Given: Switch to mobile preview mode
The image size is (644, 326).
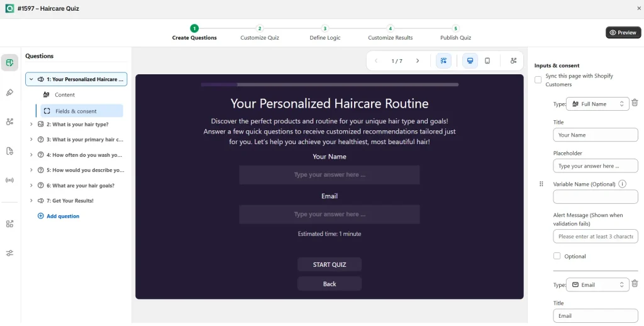Looking at the screenshot, I should tap(487, 61).
